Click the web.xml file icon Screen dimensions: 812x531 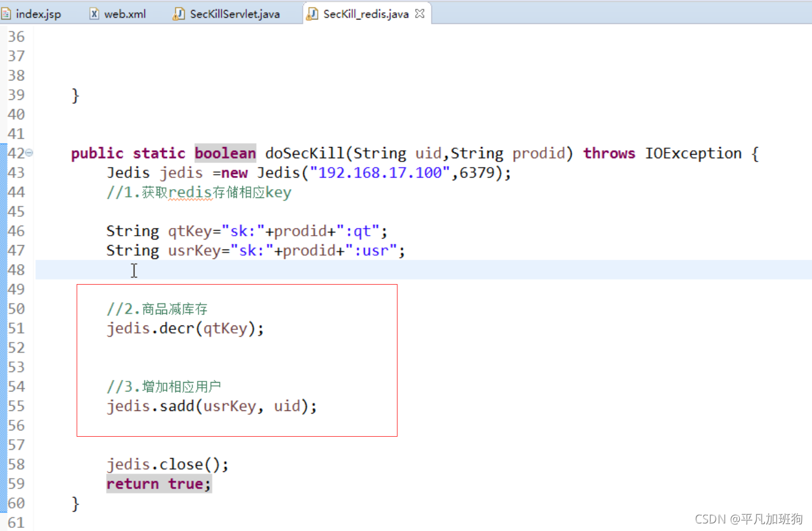[x=94, y=14]
